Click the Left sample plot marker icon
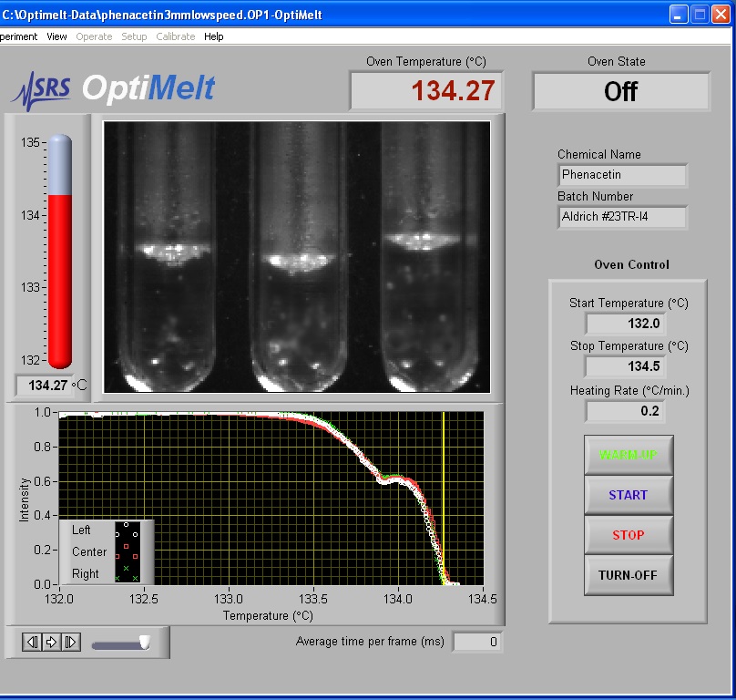 click(127, 530)
